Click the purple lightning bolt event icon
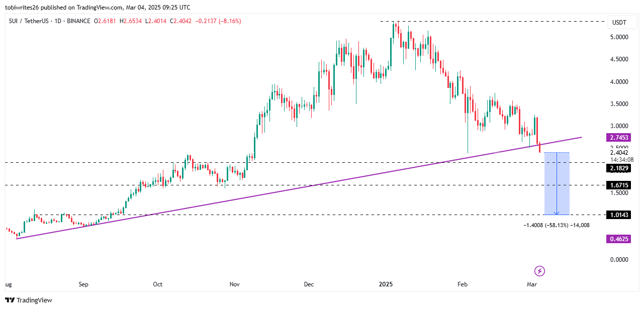The width and height of the screenshot is (644, 309). (539, 271)
